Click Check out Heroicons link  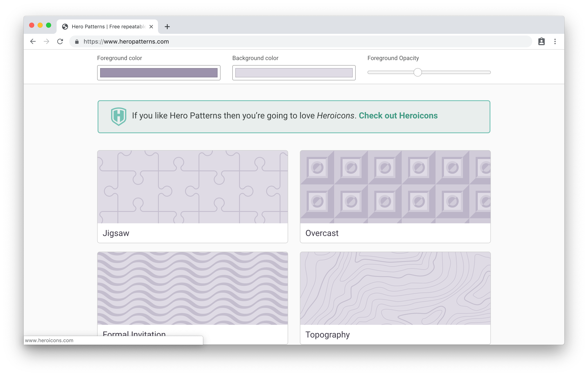[398, 115]
